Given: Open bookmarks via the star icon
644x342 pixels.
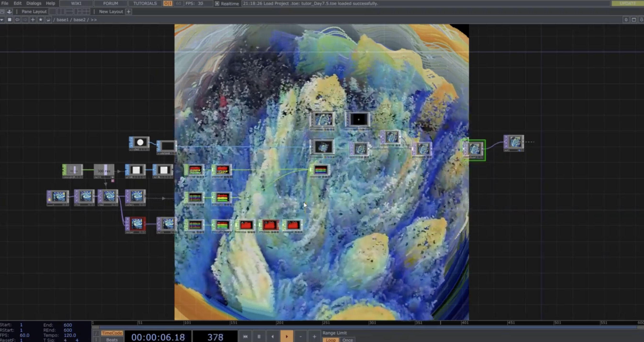Looking at the screenshot, I should point(40,20).
